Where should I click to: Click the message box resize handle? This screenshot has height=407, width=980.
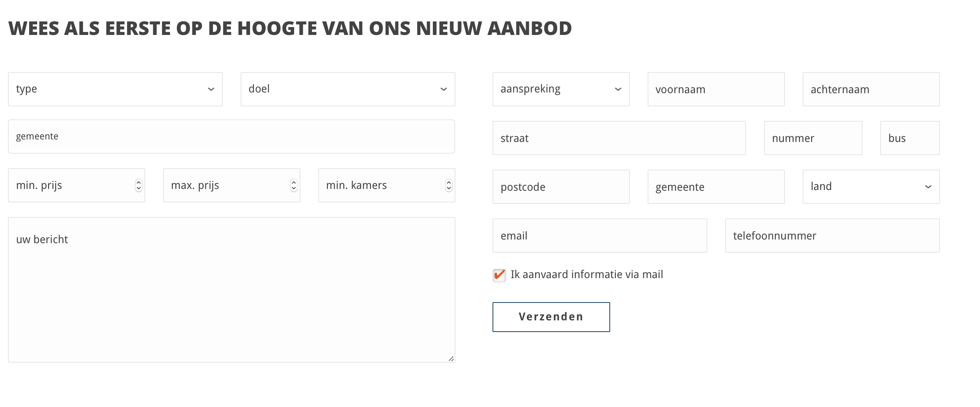[451, 358]
